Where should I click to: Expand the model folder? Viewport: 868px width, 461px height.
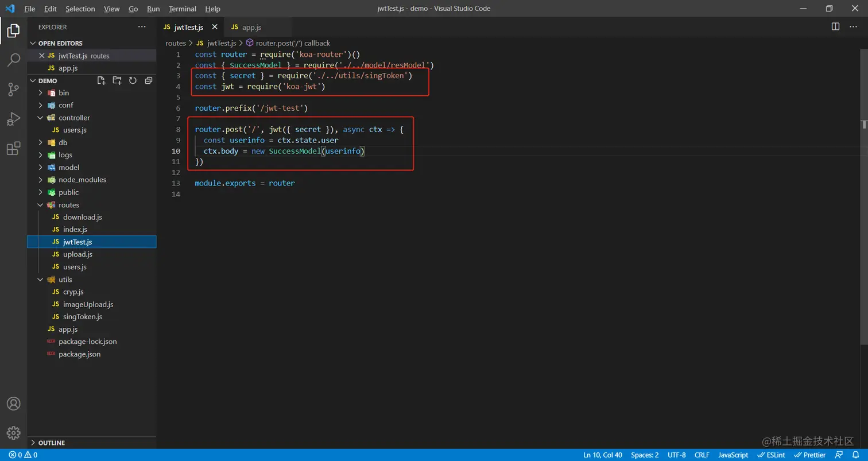coord(92,167)
